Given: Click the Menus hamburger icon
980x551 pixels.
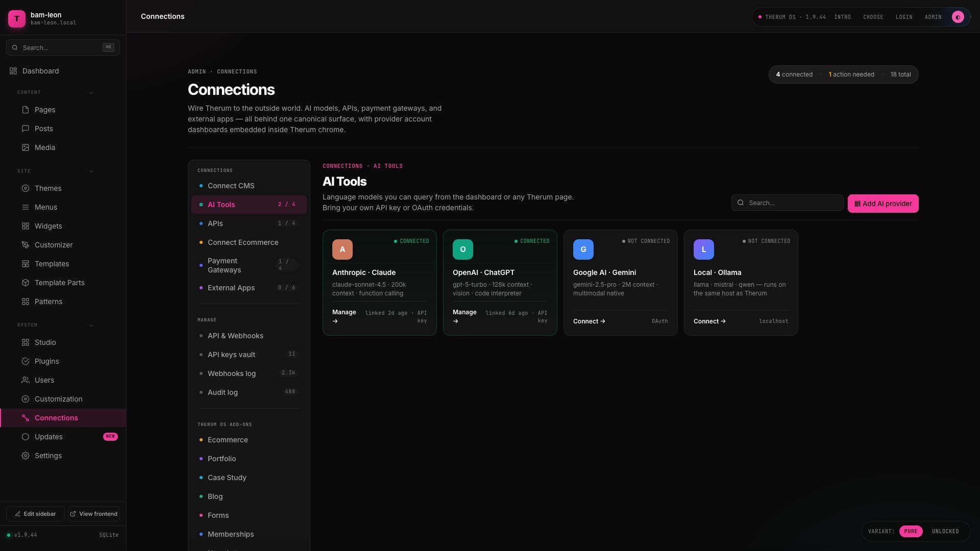Looking at the screenshot, I should 26,207.
